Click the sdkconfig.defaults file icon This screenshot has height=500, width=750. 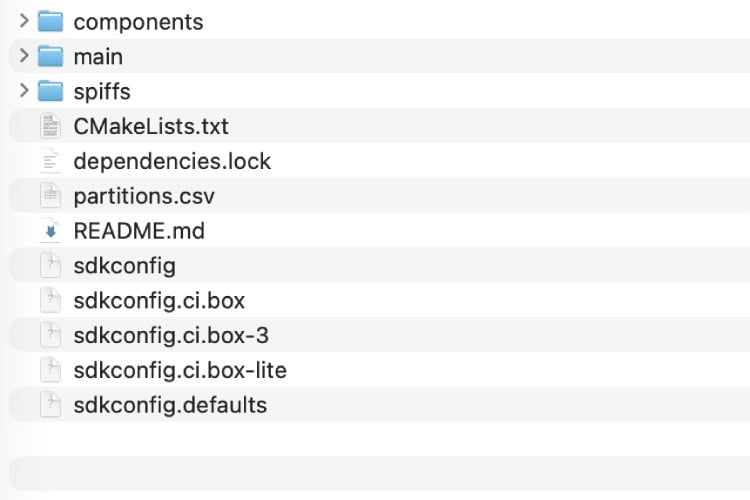tap(50, 405)
